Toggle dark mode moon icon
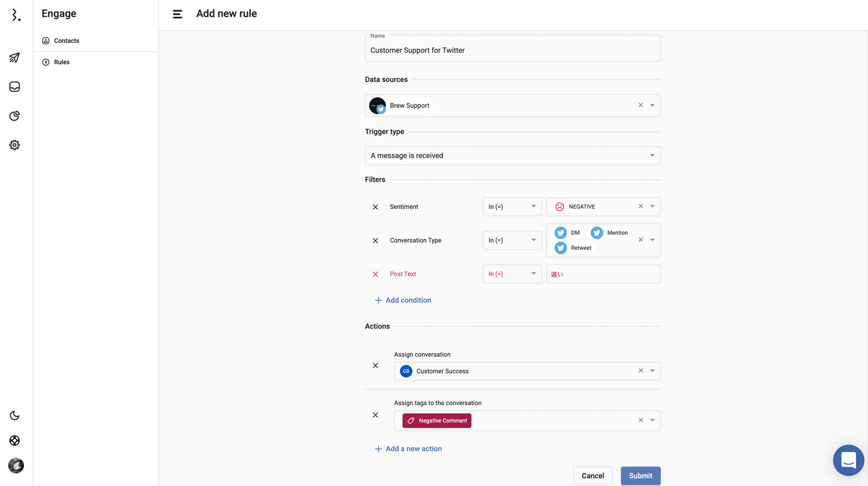The image size is (868, 486). click(15, 415)
